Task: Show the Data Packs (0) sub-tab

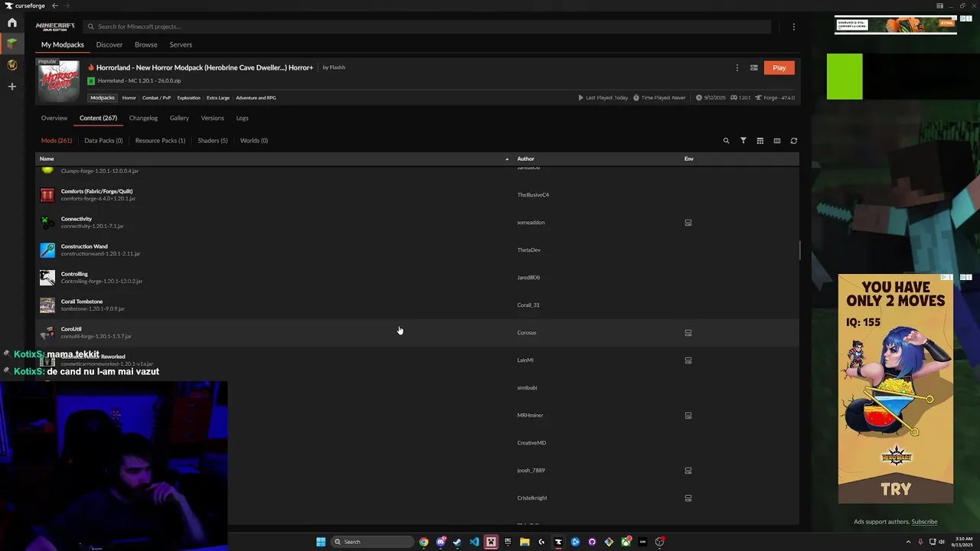Action: coord(103,141)
